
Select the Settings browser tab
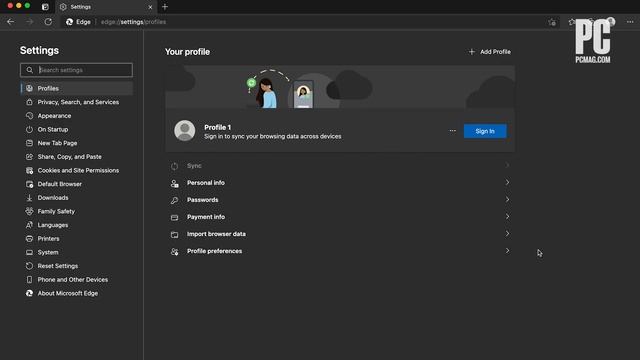coord(107,7)
